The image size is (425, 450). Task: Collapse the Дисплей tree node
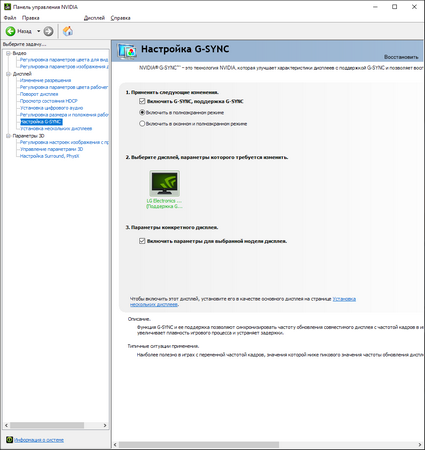[x=8, y=74]
